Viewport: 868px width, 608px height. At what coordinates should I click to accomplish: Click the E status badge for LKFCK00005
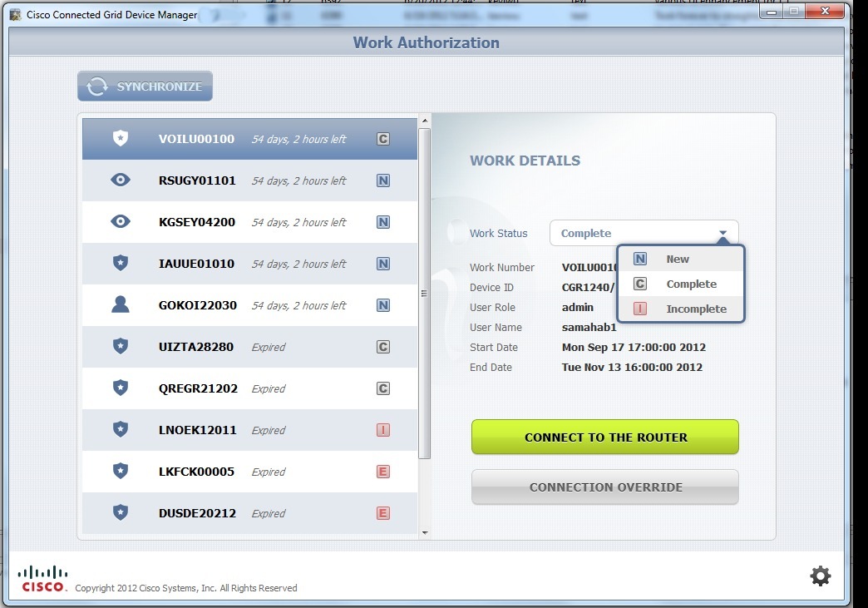click(x=383, y=472)
